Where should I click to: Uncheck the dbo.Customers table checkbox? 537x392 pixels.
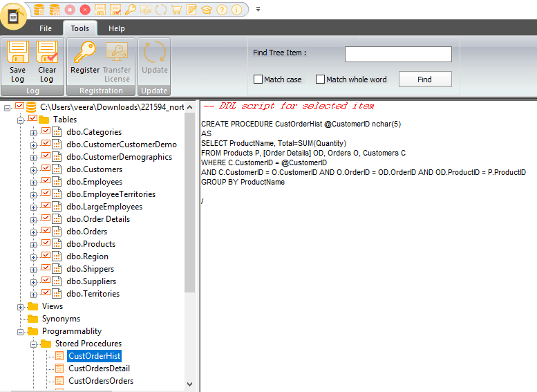[46, 169]
